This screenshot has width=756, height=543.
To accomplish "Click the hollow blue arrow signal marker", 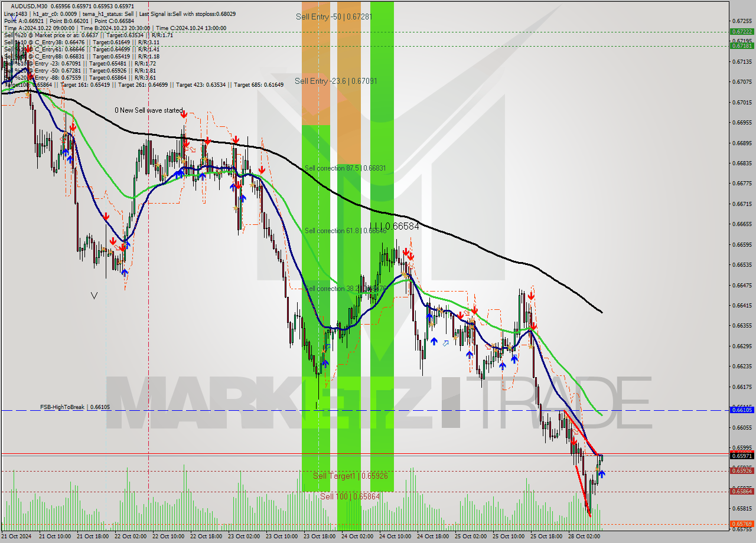I will (x=445, y=342).
